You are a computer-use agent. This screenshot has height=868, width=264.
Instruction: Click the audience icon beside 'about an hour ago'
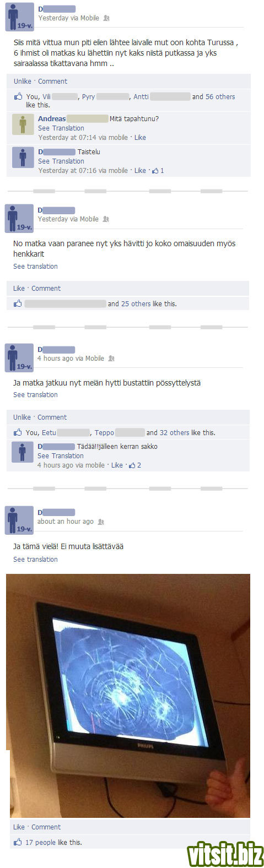coord(101,522)
